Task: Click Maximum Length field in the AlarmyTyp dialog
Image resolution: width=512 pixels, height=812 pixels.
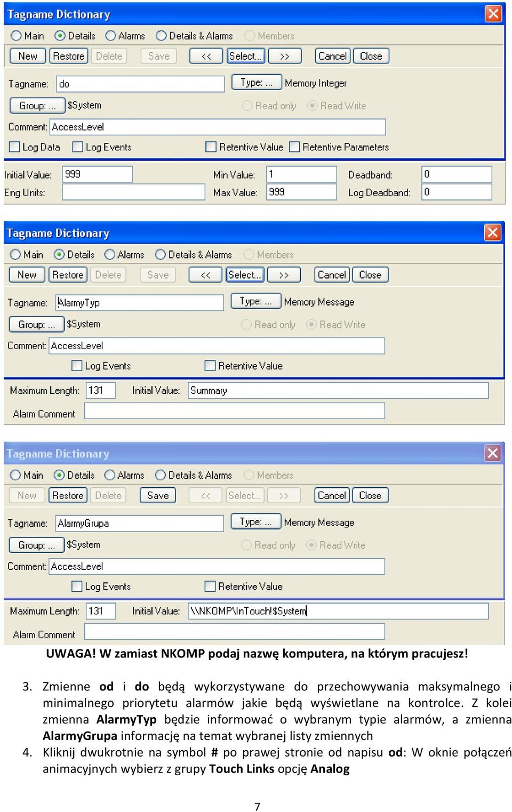Action: point(101,390)
